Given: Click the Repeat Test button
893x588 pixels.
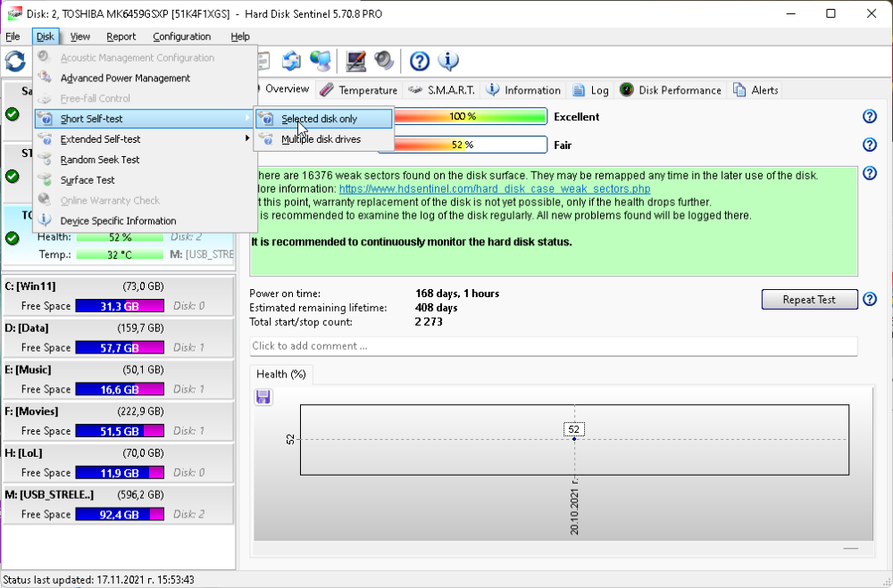Looking at the screenshot, I should (809, 300).
